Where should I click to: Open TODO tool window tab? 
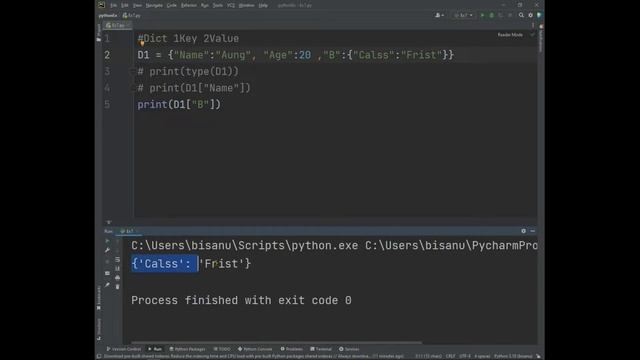click(x=222, y=349)
